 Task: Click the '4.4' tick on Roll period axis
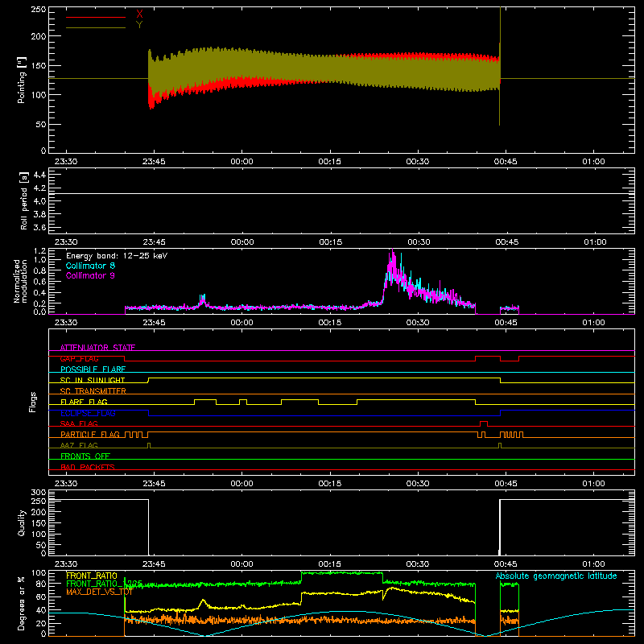pos(39,175)
